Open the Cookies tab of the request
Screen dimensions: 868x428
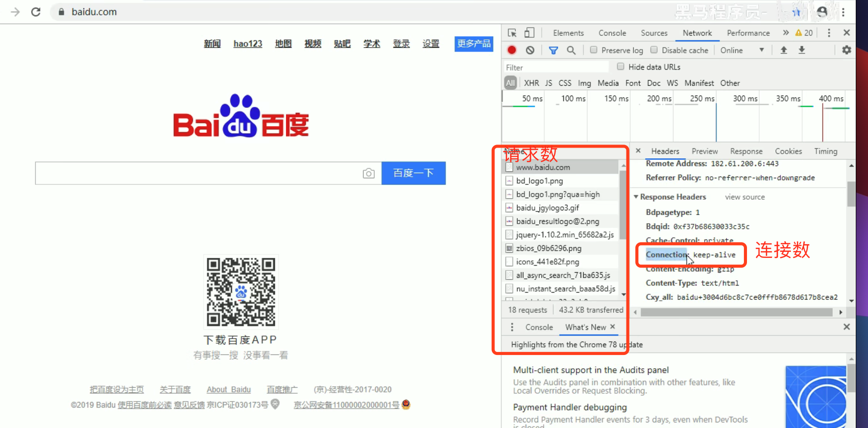(788, 151)
